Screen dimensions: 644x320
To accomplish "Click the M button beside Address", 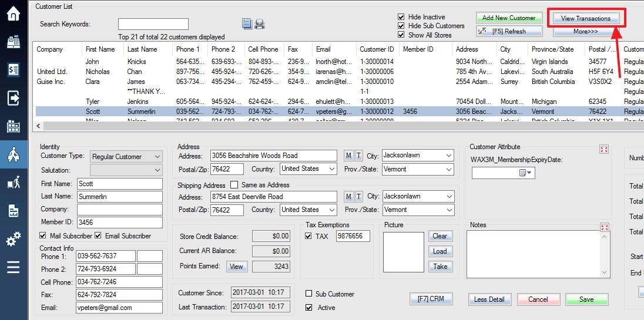I will click(x=348, y=156).
